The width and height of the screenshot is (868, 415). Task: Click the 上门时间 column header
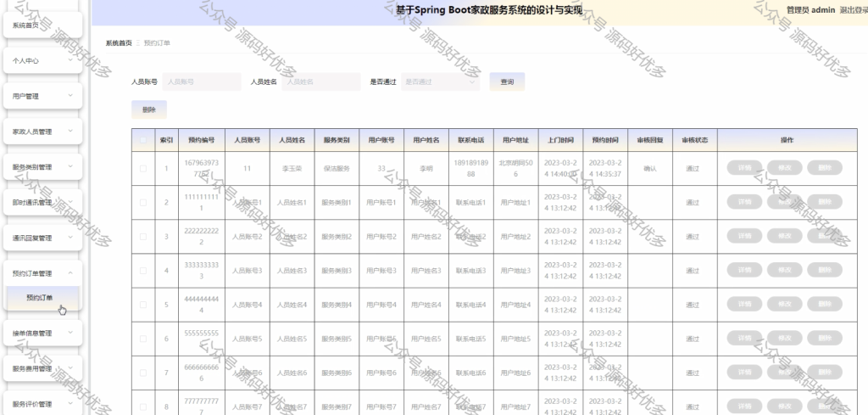(x=561, y=140)
